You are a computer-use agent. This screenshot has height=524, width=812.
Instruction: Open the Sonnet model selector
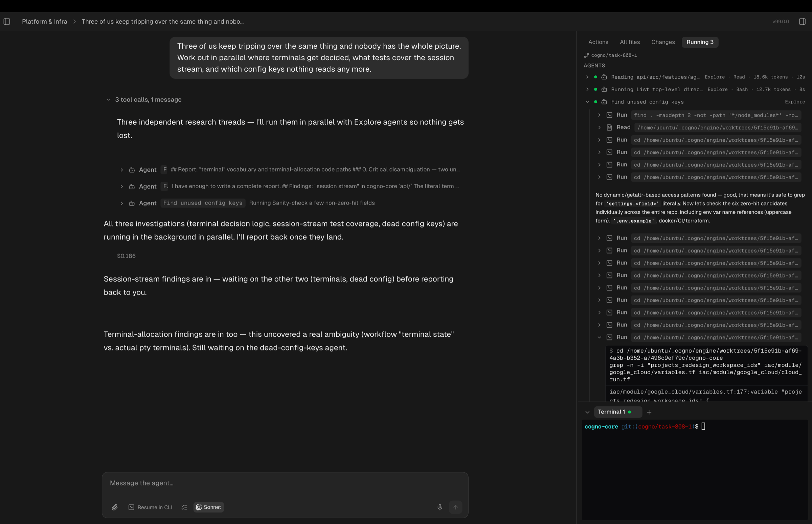(209, 507)
